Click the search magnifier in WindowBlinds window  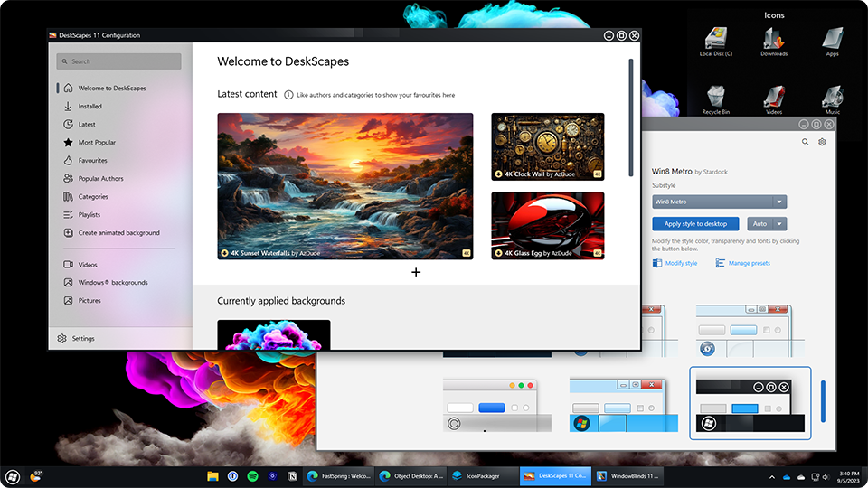tap(805, 142)
